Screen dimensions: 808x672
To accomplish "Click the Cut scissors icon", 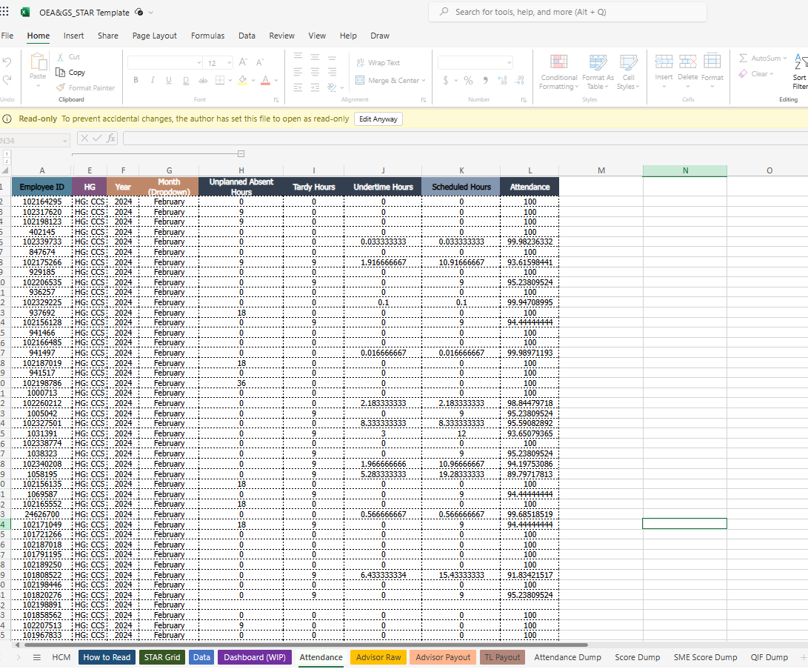I will 61,57.
